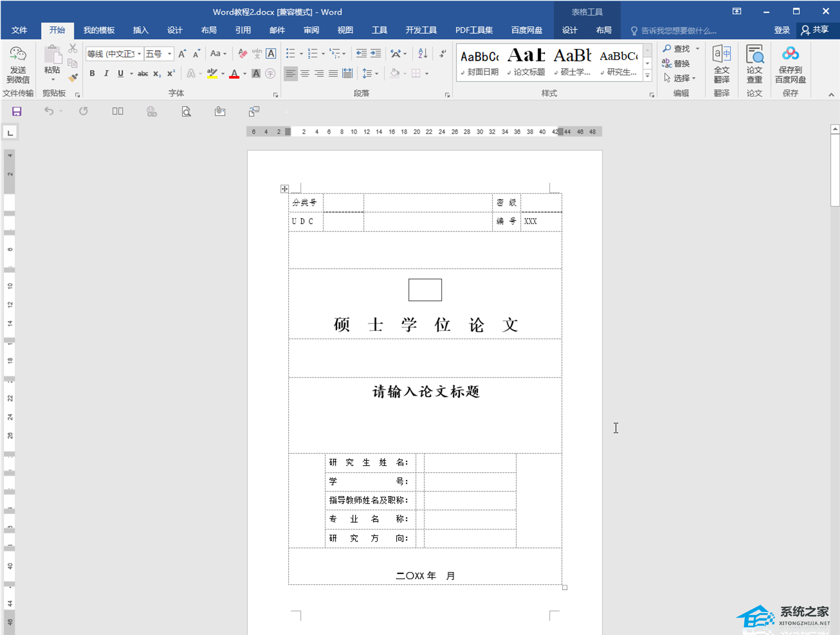The height and width of the screenshot is (635, 840).
Task: Collapse the ribbon with the chevron
Action: [x=831, y=95]
